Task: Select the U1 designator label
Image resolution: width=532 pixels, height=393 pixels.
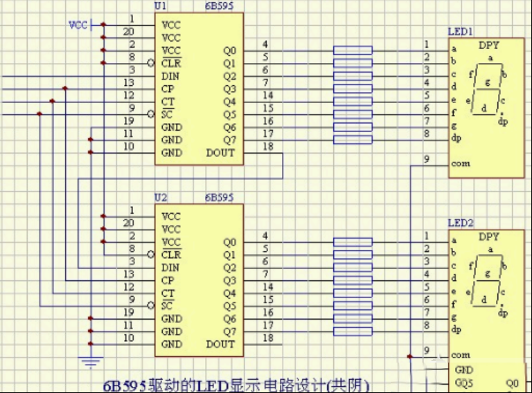Action: click(x=160, y=6)
